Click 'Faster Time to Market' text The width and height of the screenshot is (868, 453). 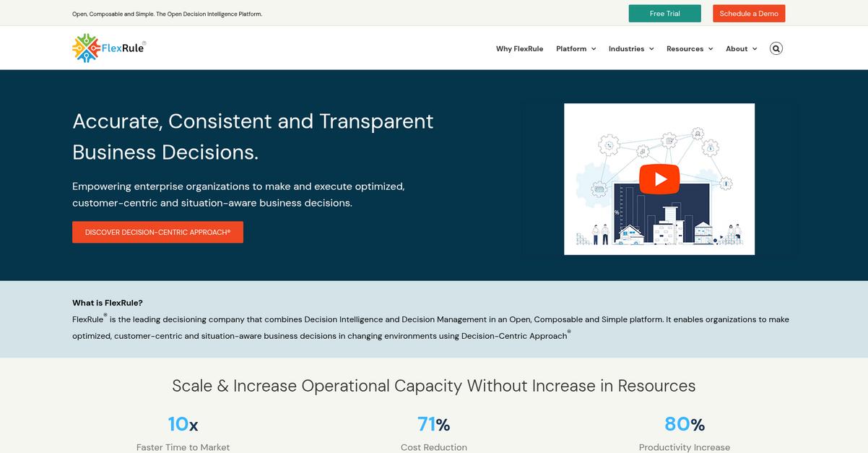[x=183, y=447]
